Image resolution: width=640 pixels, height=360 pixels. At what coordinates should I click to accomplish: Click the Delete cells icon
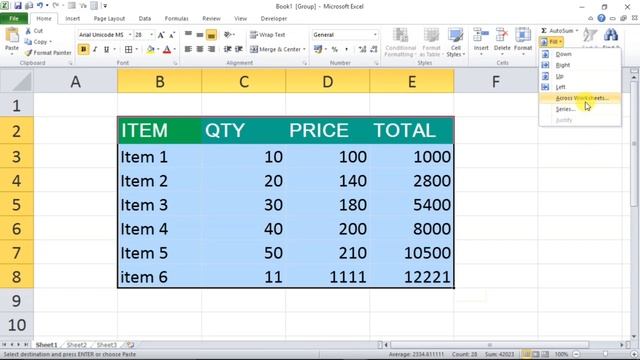[x=502, y=35]
